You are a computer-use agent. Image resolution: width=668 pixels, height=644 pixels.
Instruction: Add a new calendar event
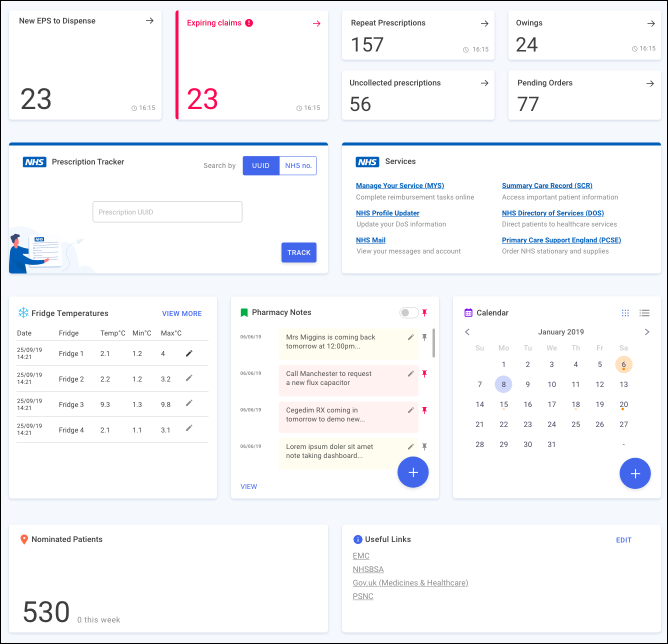635,473
